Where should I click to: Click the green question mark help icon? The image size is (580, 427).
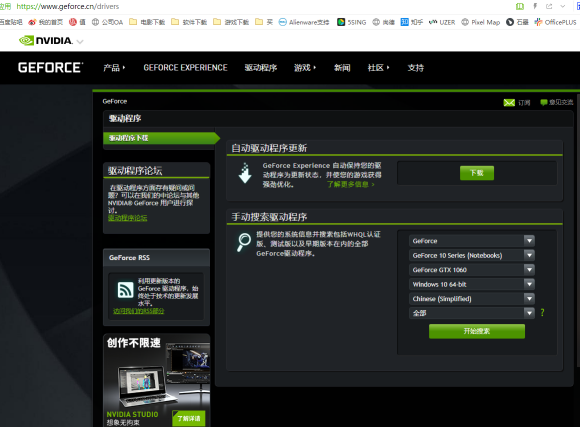(x=542, y=313)
